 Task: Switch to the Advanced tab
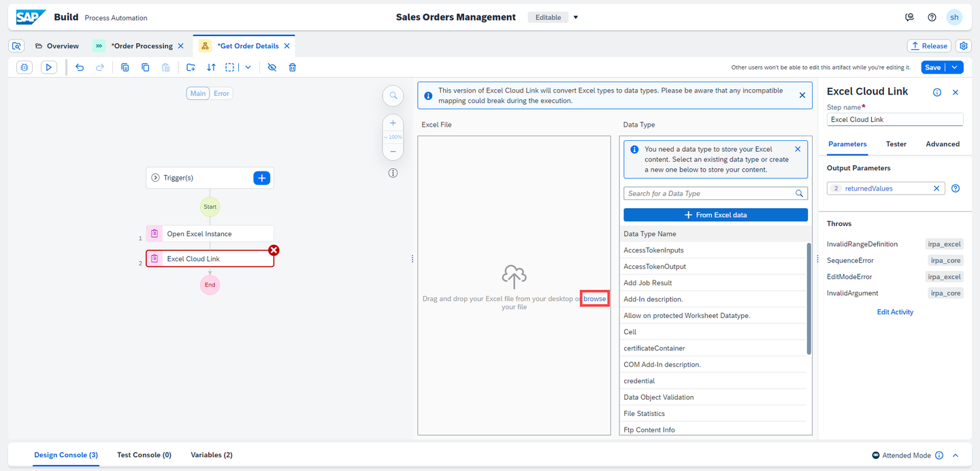(943, 144)
